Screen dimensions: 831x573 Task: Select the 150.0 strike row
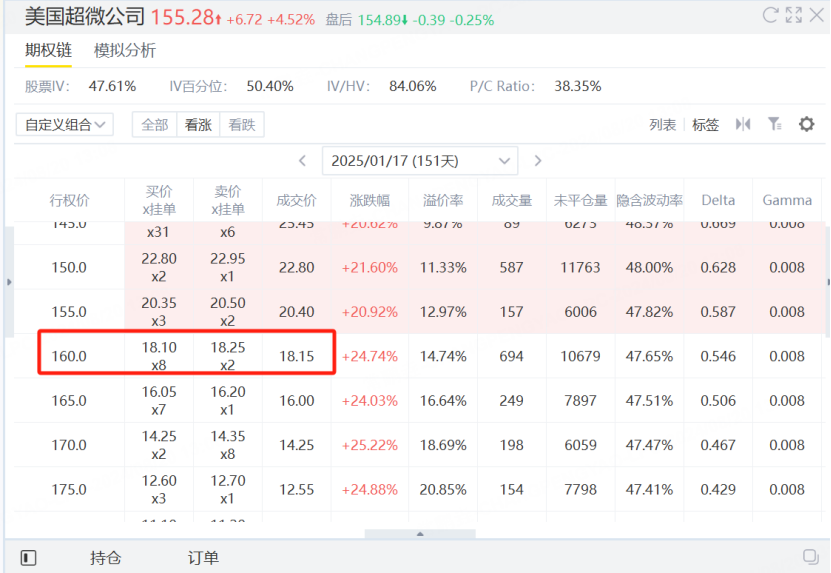point(420,267)
